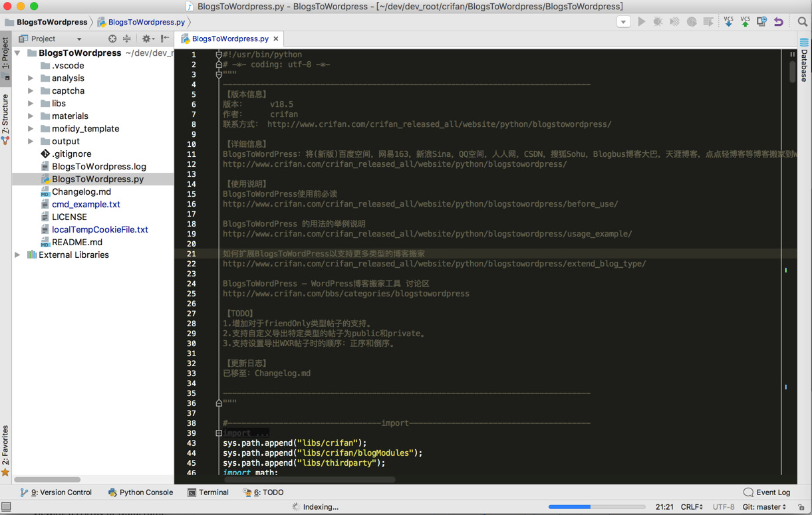Click the concurrency diagram run icon
This screenshot has height=515, width=812.
(x=708, y=22)
